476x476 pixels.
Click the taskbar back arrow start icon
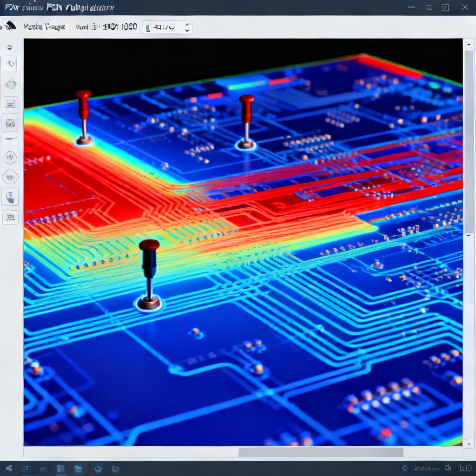(9, 469)
